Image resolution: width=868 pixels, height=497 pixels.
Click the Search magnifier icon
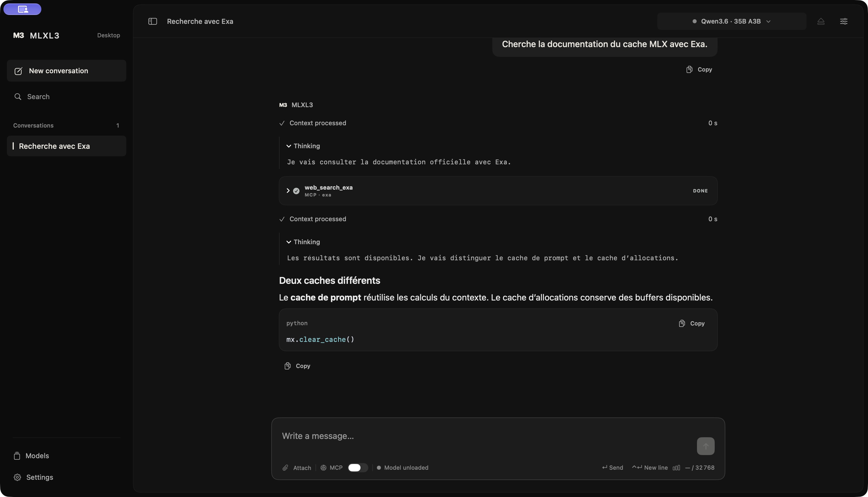[x=18, y=97]
